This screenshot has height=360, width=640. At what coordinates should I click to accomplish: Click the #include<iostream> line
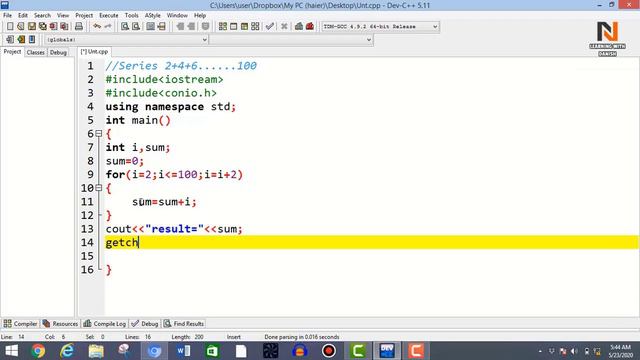click(x=164, y=79)
